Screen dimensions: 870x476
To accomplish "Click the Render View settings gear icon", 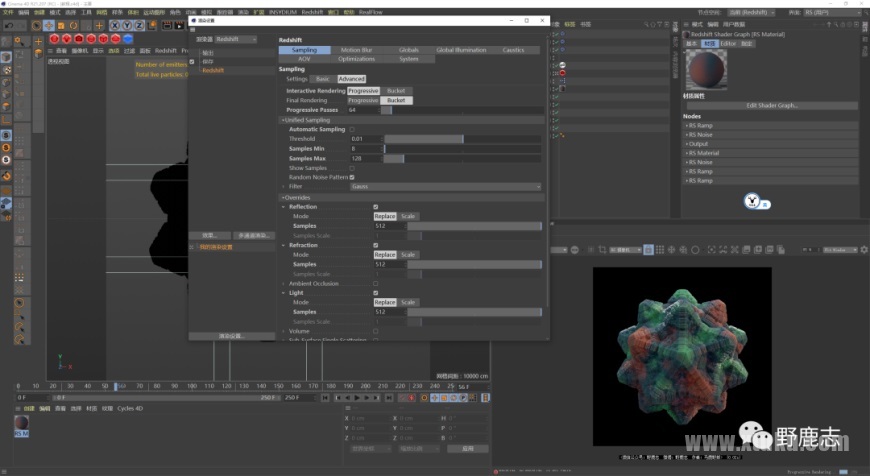I will pos(864,250).
